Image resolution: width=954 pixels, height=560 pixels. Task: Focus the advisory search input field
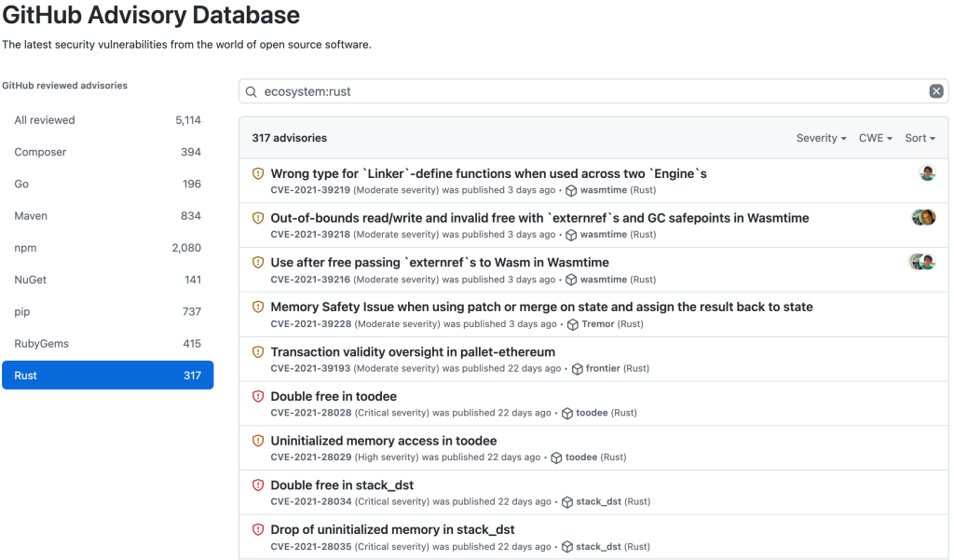(587, 91)
